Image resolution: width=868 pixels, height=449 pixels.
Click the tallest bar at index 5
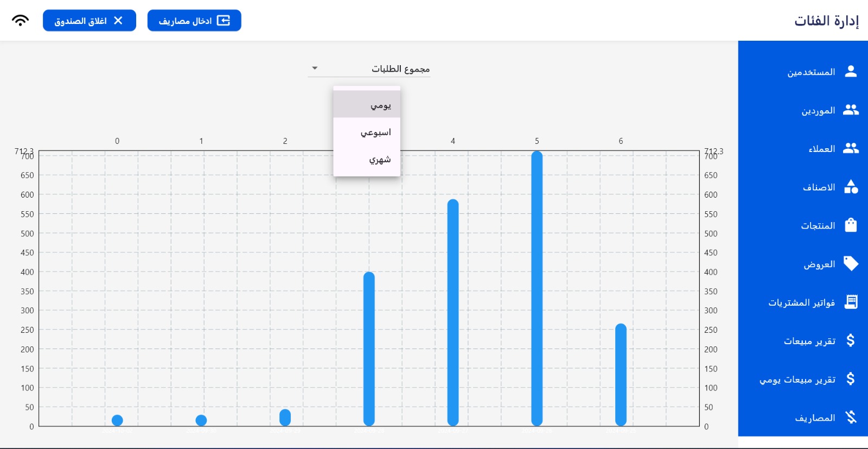point(537,288)
